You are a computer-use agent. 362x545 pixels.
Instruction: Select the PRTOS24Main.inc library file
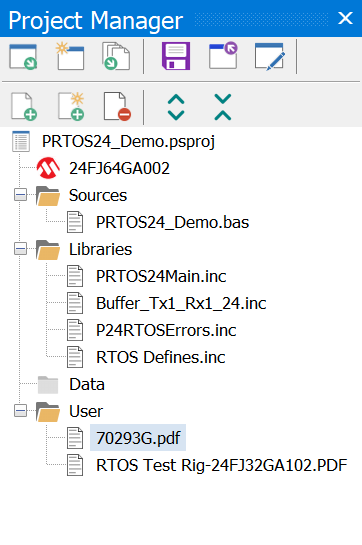161,276
